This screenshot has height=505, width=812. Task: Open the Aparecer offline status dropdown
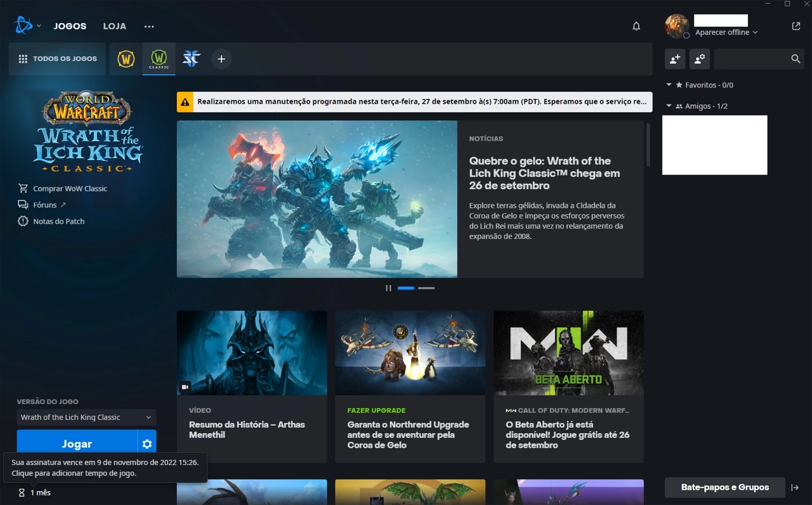(726, 32)
